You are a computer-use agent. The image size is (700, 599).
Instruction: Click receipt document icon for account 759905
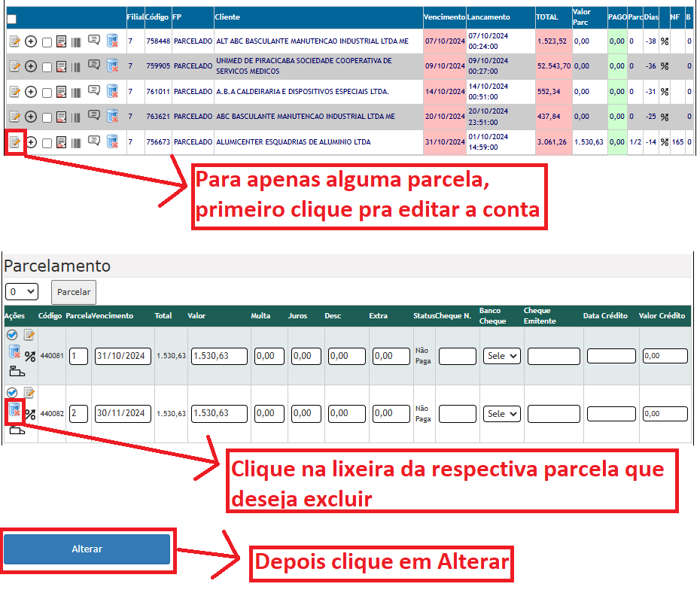click(62, 67)
